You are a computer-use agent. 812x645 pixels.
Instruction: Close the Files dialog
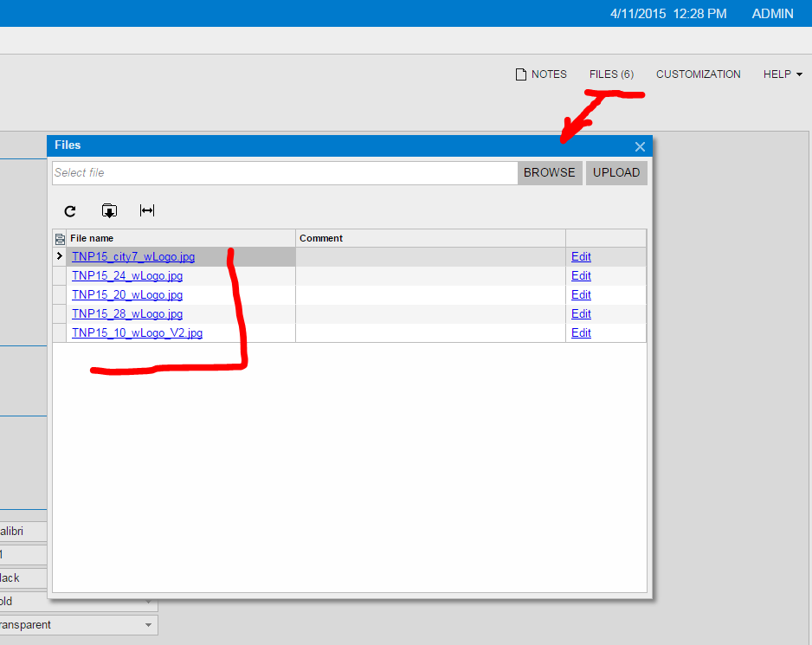(x=640, y=146)
